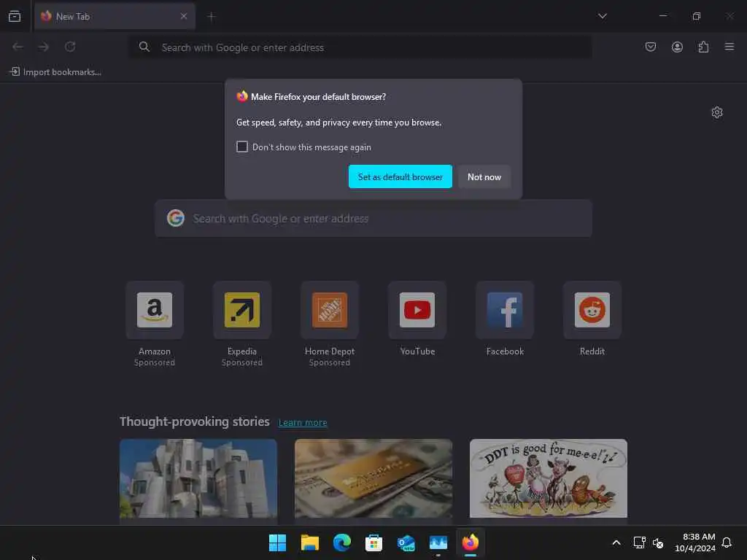Check "Don't show this message again"
The width and height of the screenshot is (747, 560).
(x=242, y=147)
